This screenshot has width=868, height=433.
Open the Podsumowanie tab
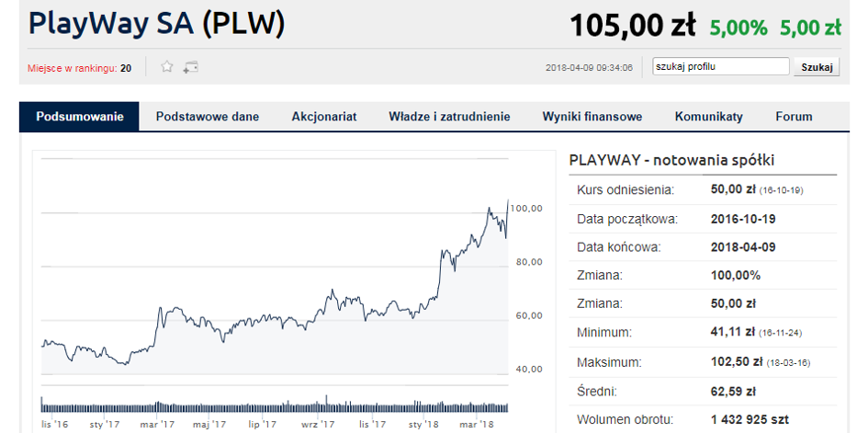coord(80,117)
